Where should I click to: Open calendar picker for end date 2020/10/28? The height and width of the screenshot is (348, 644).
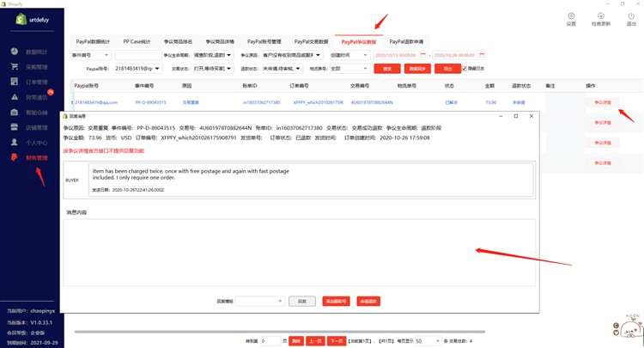coord(483,55)
